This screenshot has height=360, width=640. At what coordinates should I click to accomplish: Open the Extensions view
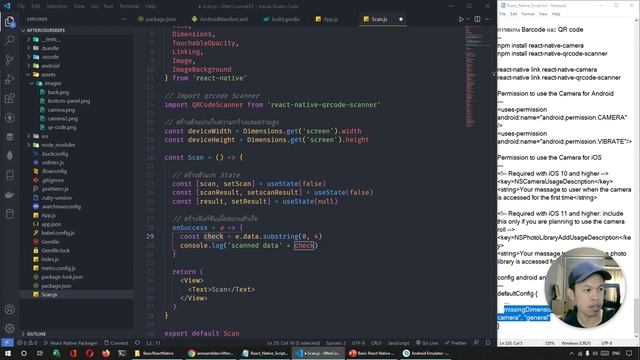tap(9, 98)
